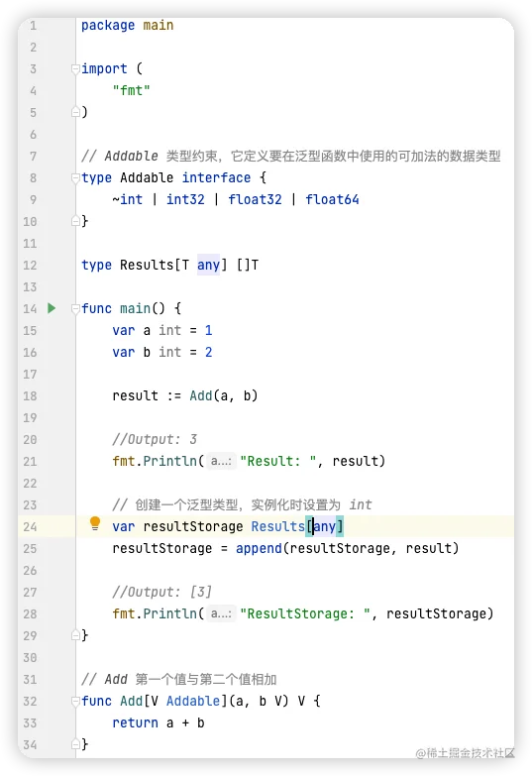Click float64 in the Addable interface
Screen dimensions: 532x776
coord(332,199)
